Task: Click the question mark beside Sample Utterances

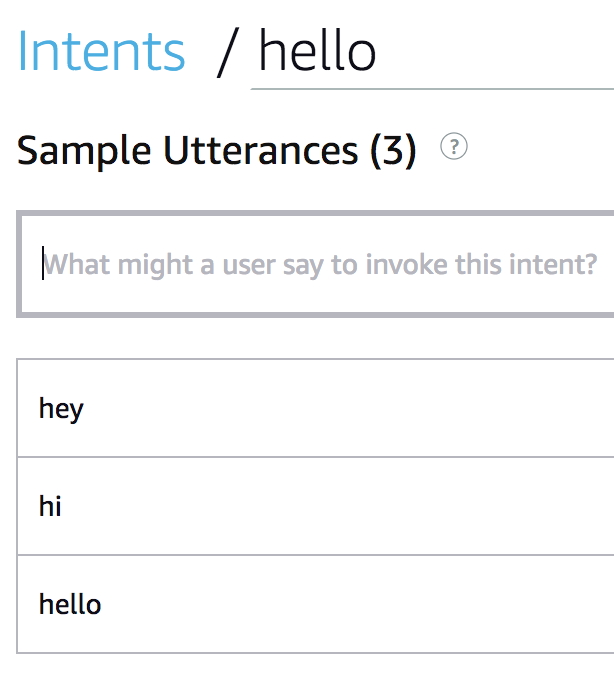Action: (454, 147)
